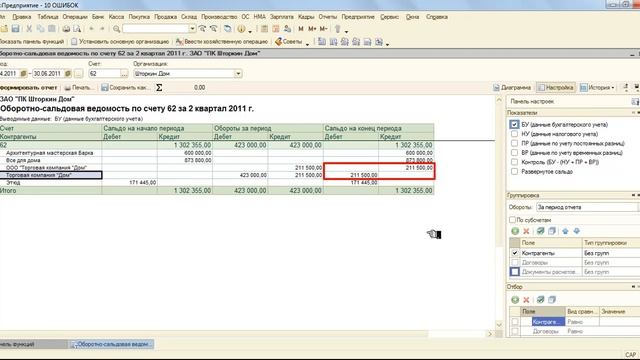
Task: Open the Зарплата menu
Action: point(282,17)
